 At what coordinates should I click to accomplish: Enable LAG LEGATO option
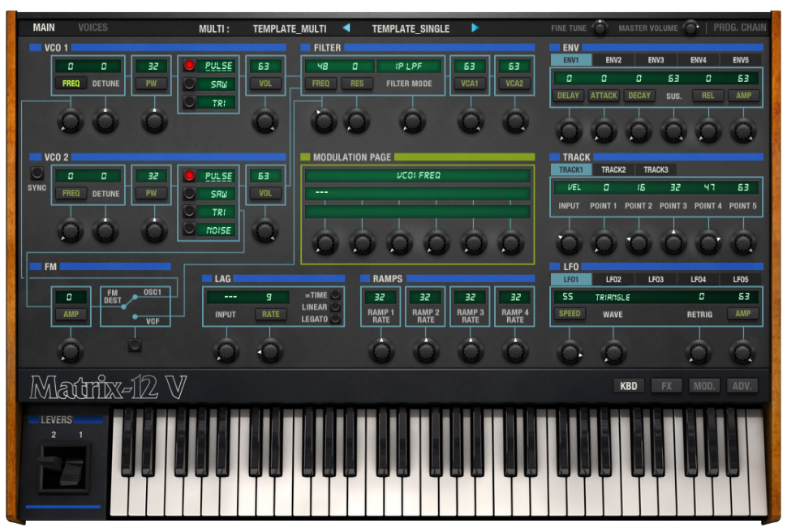tap(335, 319)
